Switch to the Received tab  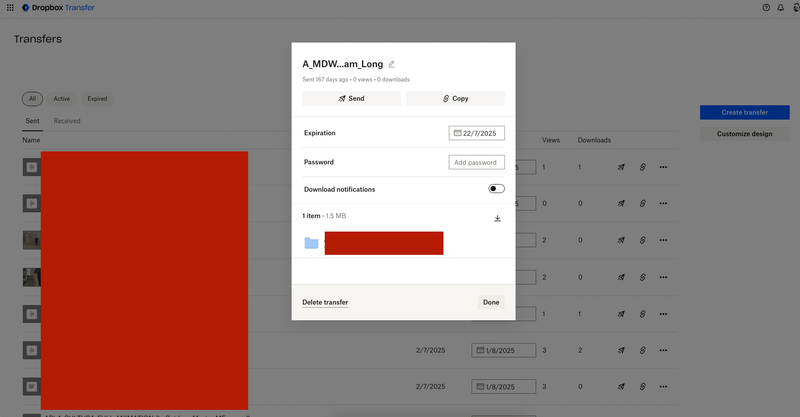click(67, 121)
